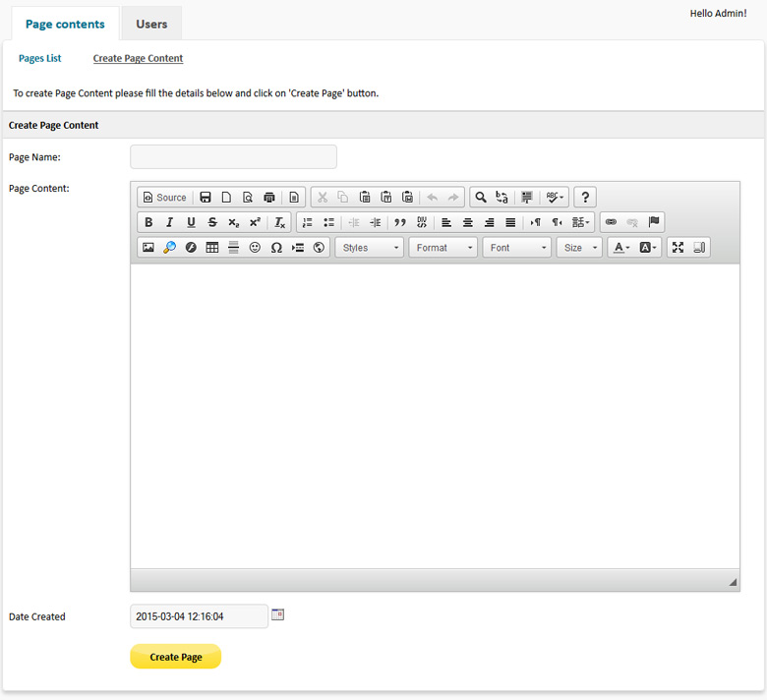Screen dimensions: 767x700
Task: Toggle Superscript formatting
Action: pyautogui.click(x=255, y=222)
